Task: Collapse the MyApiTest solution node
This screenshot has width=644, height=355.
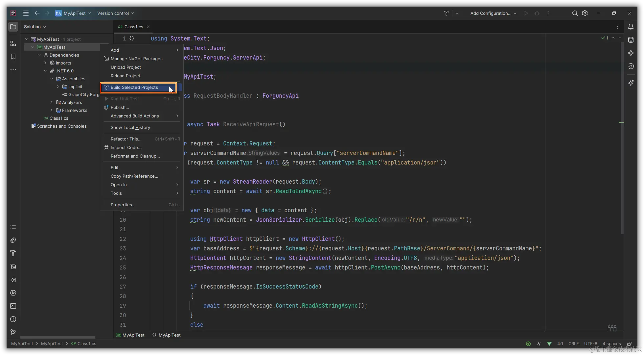Action: [x=27, y=39]
